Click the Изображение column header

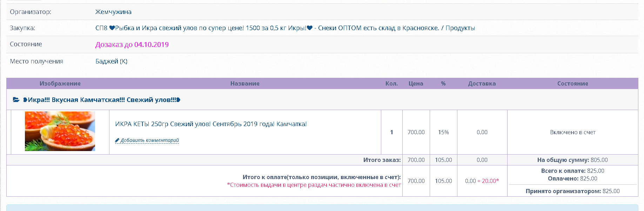pos(60,83)
